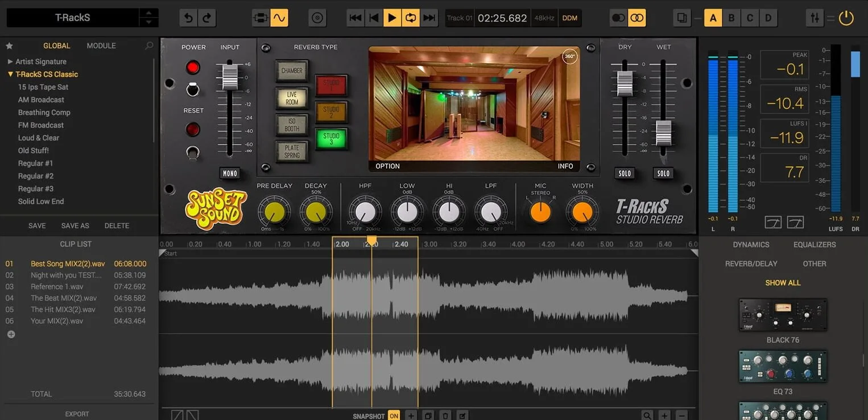This screenshot has height=420, width=868.
Task: Toggle the master power bypass icon
Action: (x=846, y=18)
